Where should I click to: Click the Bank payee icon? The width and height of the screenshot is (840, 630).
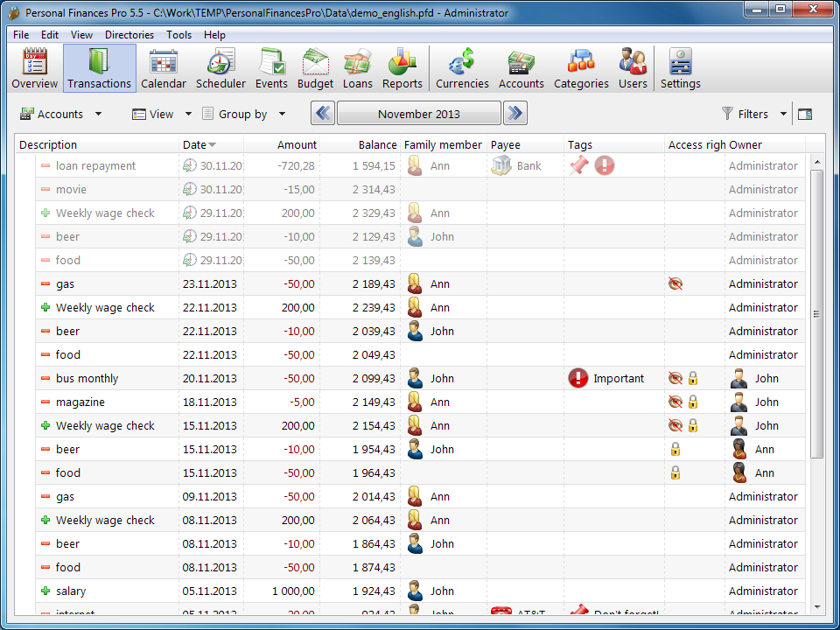[x=500, y=165]
